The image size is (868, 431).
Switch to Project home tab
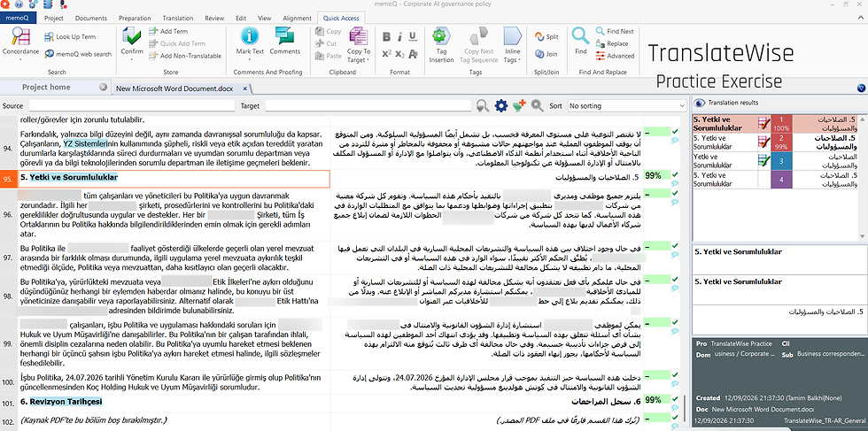point(46,87)
